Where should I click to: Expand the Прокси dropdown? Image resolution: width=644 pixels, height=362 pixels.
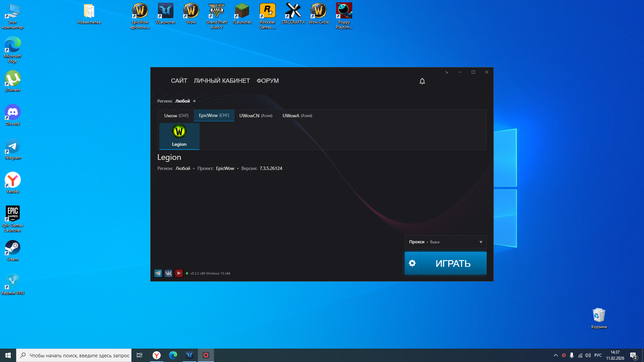point(445,242)
